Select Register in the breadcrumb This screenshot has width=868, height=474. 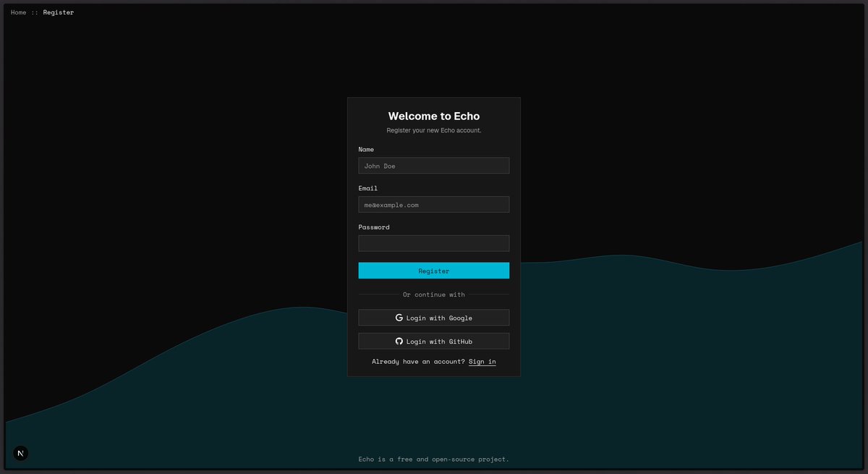pos(58,12)
